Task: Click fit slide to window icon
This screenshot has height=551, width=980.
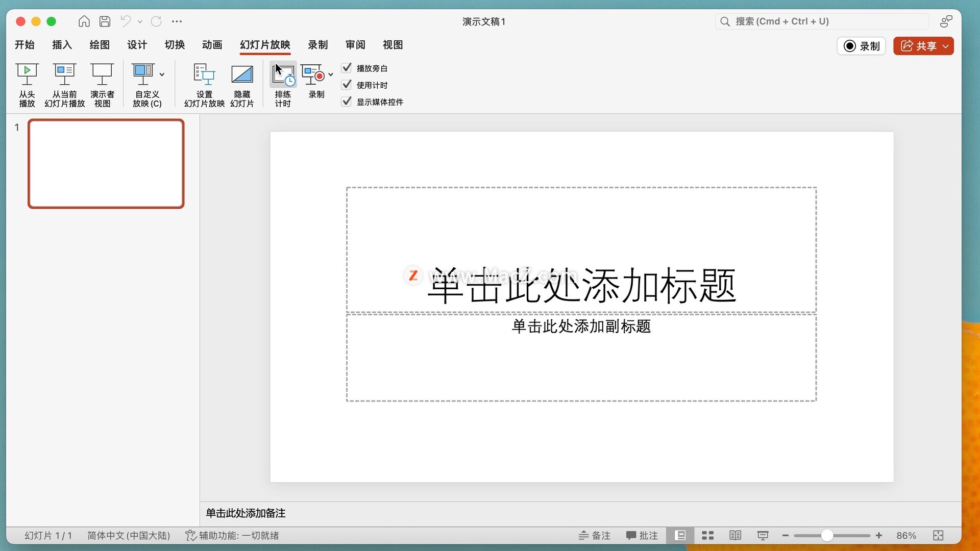Action: (938, 535)
